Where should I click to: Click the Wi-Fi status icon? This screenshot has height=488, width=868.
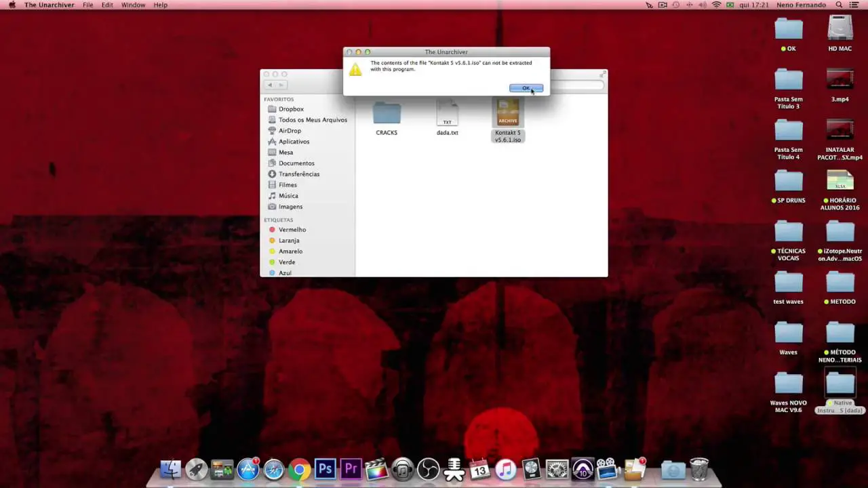716,5
